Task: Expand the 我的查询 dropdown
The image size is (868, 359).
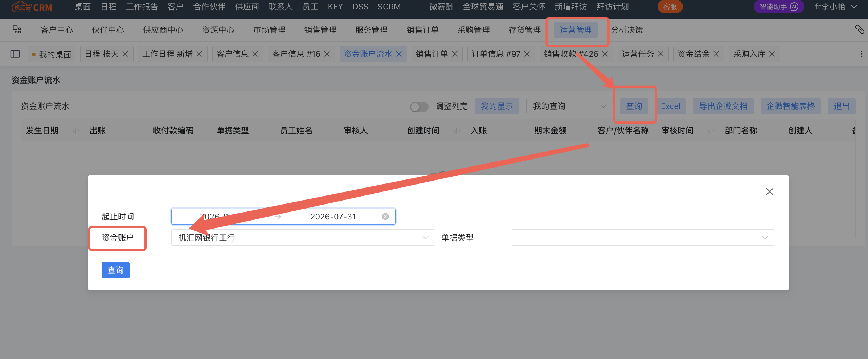Action: (569, 106)
